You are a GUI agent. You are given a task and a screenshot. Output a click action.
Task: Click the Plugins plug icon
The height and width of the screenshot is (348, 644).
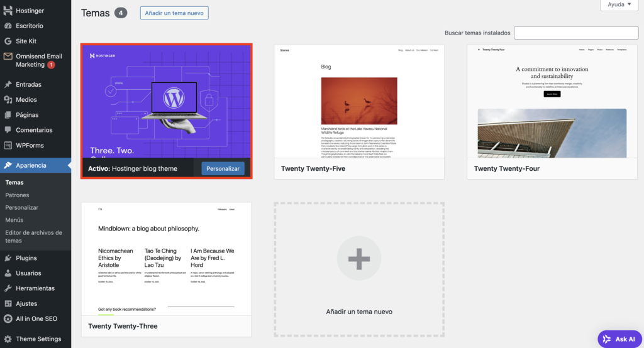click(x=8, y=258)
